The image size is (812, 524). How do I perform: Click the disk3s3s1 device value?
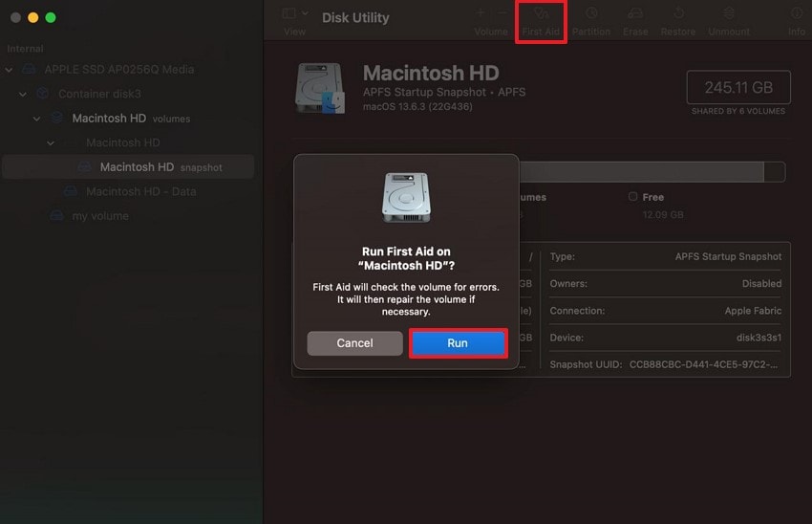(x=759, y=338)
